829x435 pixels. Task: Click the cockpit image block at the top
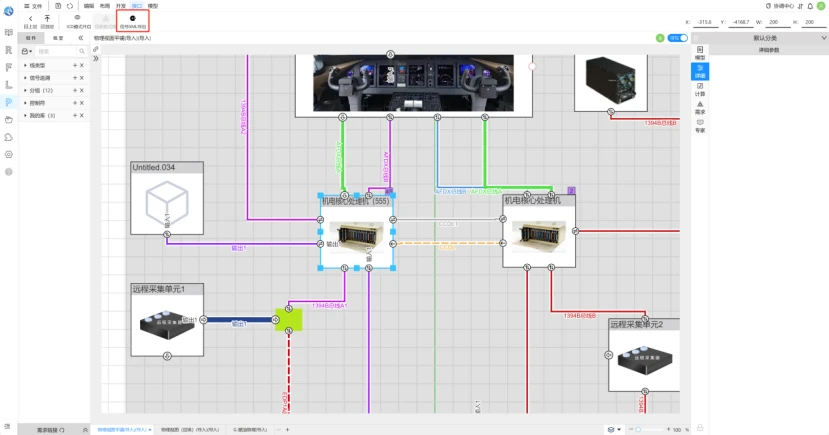point(413,83)
